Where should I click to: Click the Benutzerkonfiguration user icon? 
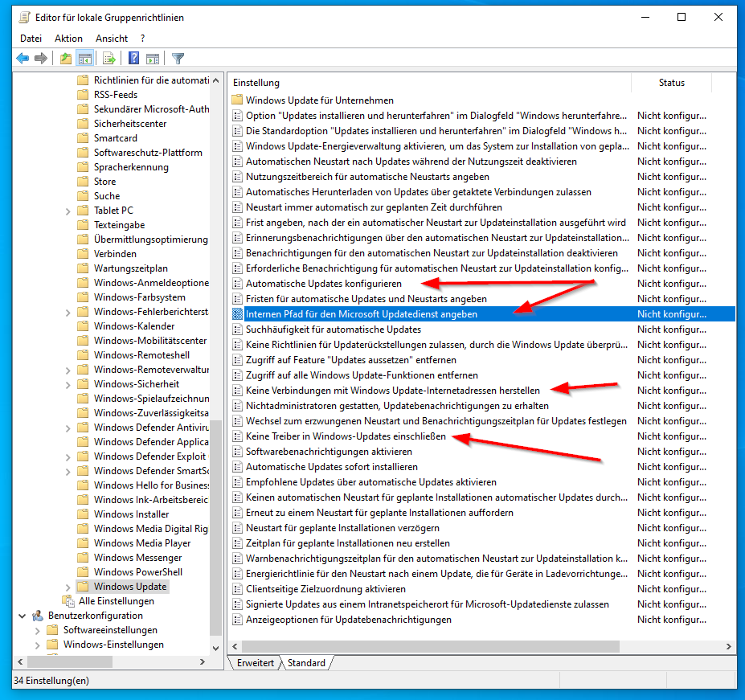point(38,616)
